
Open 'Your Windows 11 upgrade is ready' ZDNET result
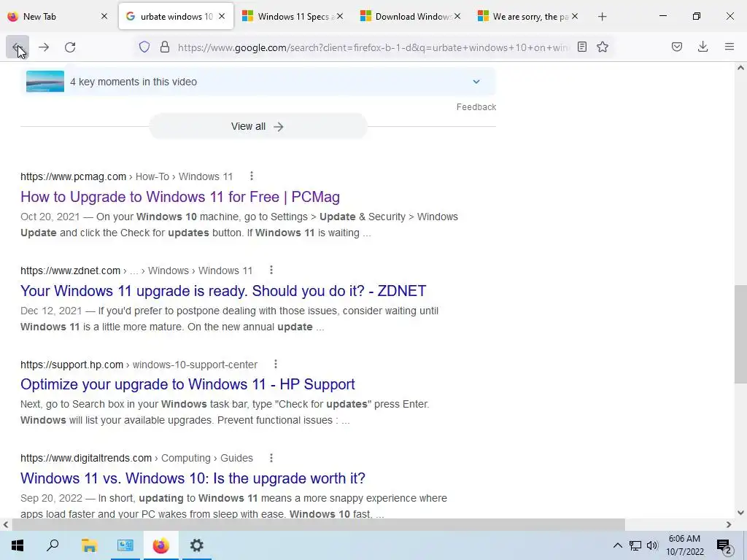coord(223,290)
